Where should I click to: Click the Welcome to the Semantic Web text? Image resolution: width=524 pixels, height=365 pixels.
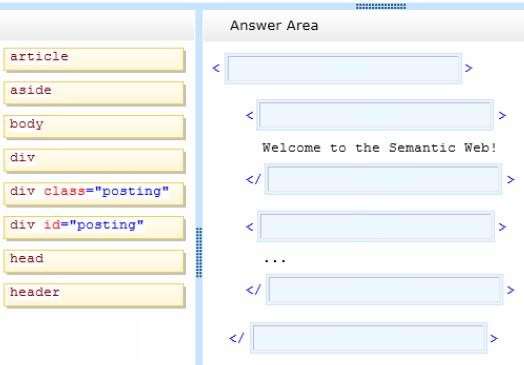(x=379, y=147)
